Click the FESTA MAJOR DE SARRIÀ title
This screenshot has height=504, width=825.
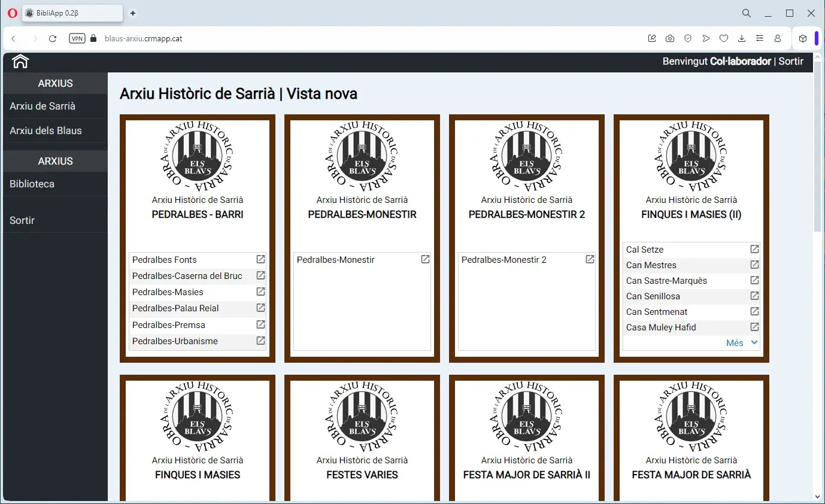tap(691, 475)
